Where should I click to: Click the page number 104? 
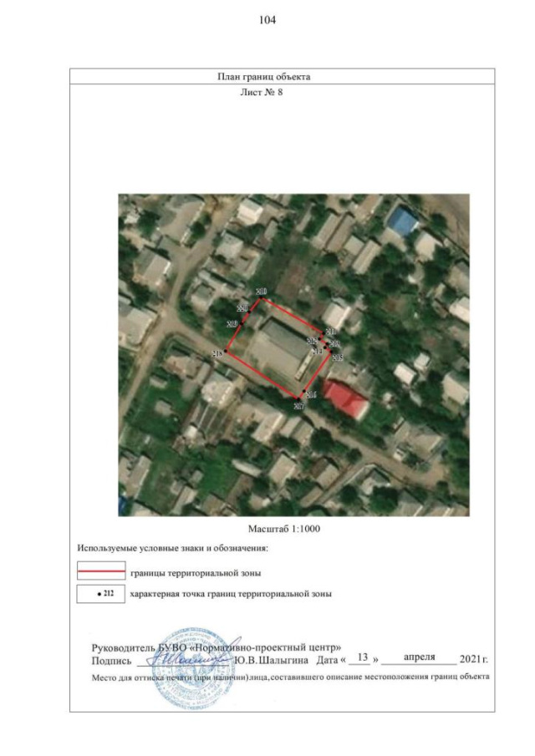pos(267,20)
